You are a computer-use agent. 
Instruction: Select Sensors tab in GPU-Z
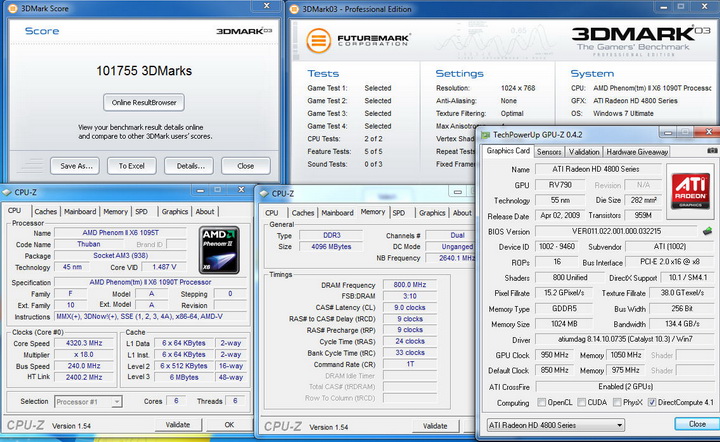click(x=549, y=152)
